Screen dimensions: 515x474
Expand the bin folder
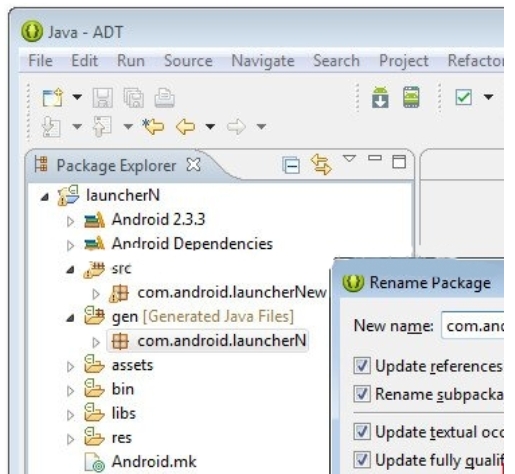(70, 391)
